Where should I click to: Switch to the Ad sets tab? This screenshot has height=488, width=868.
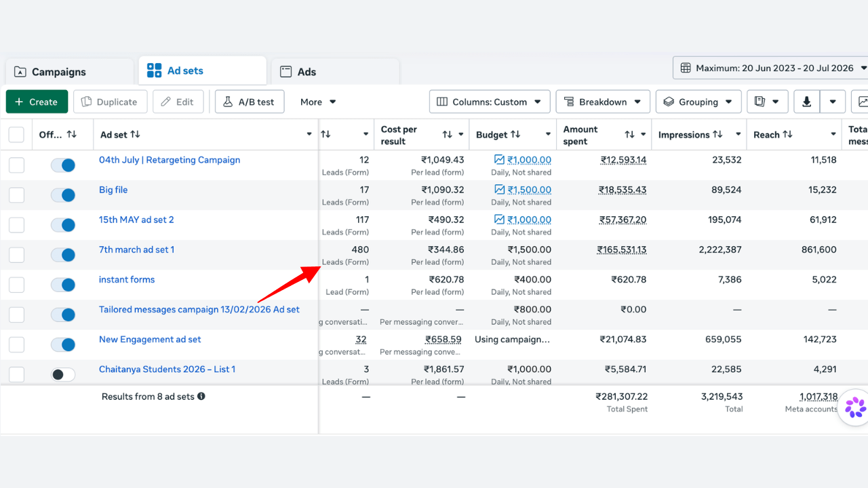pos(202,70)
